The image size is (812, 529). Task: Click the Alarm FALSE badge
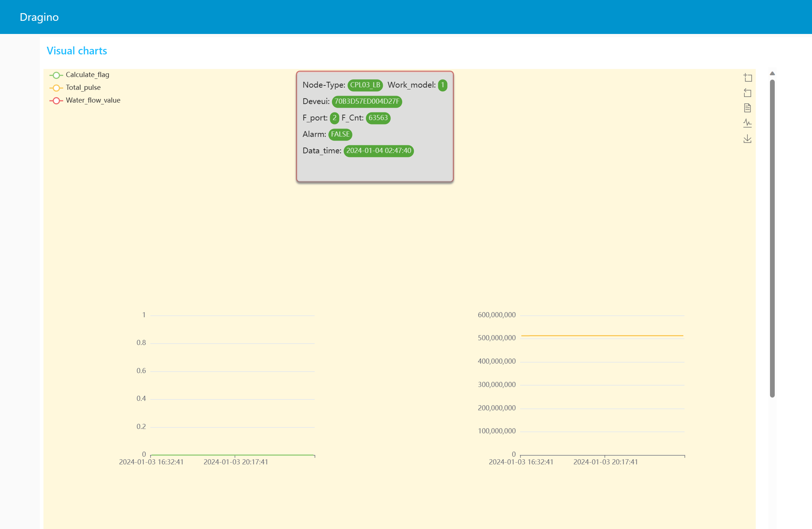click(x=340, y=134)
